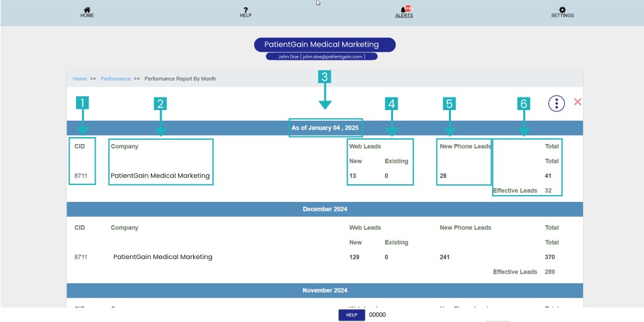Click the Existing sub-header in December section
The width and height of the screenshot is (644, 322).
(396, 243)
